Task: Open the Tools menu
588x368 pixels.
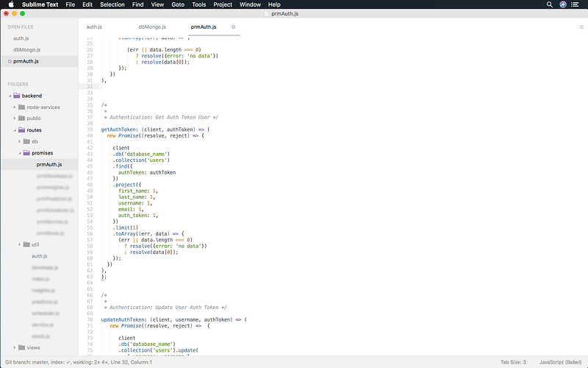Action: (x=198, y=4)
